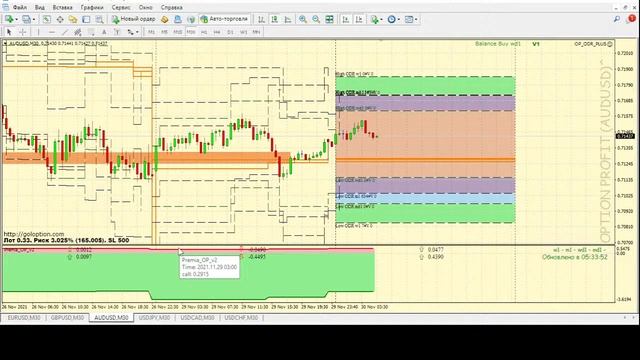Select the vertical line tool
Image resolution: width=640 pixels, height=360 pixels.
tap(38, 32)
